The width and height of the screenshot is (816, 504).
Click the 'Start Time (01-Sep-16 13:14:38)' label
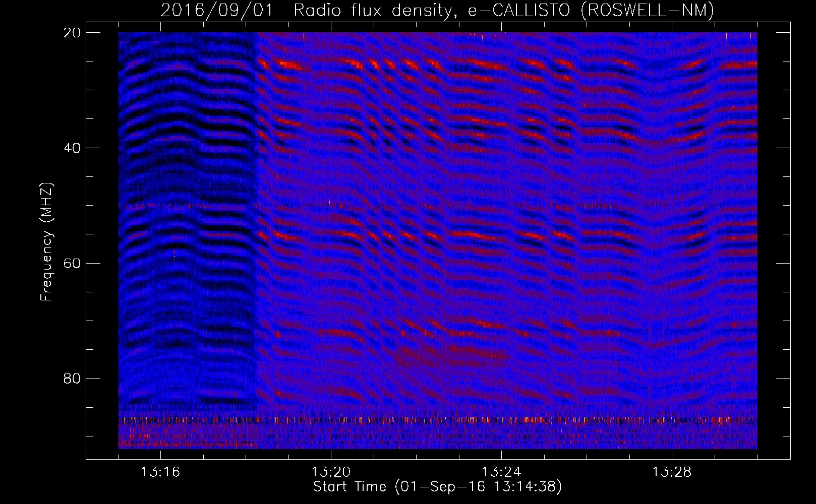tap(437, 487)
